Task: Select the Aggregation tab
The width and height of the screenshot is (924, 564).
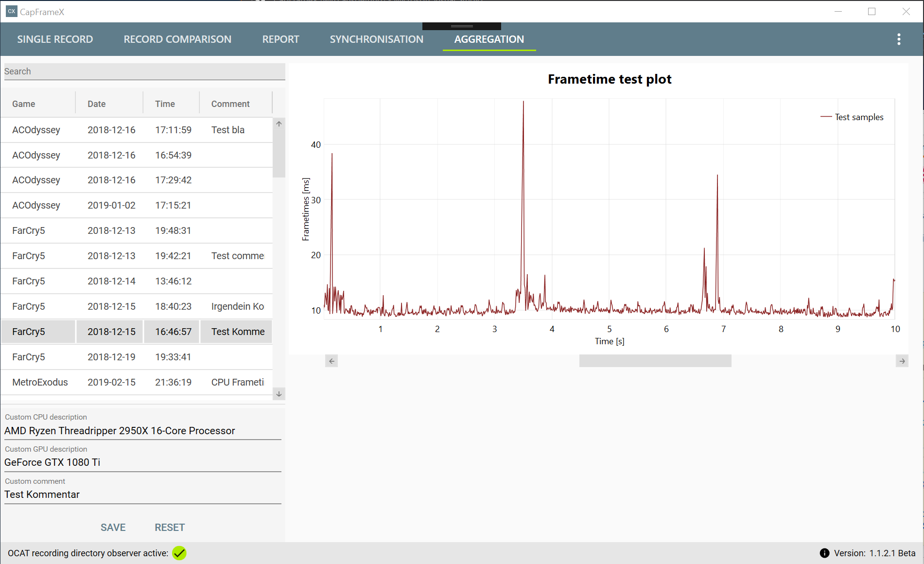Action: [x=489, y=39]
